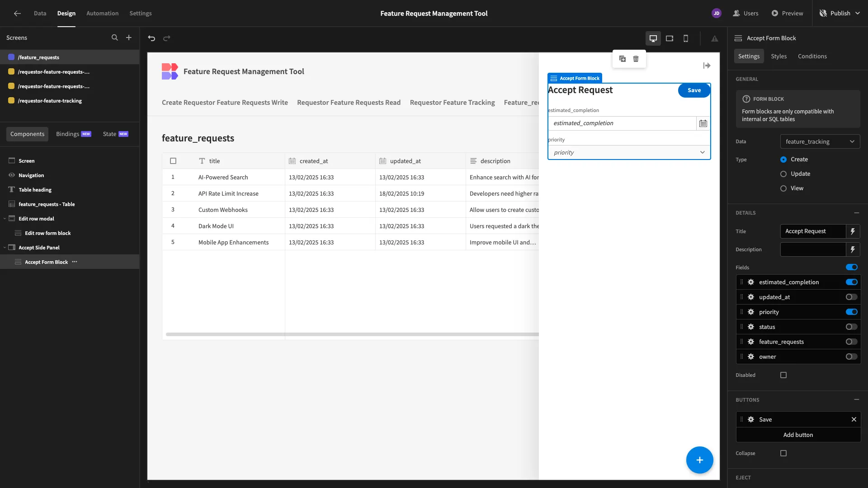Close side panel with arrow icon

707,66
